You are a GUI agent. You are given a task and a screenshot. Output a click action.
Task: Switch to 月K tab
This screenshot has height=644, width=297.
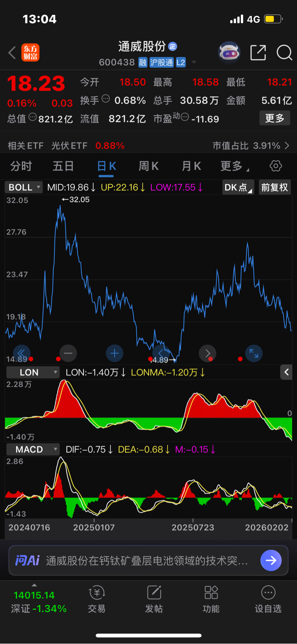191,167
